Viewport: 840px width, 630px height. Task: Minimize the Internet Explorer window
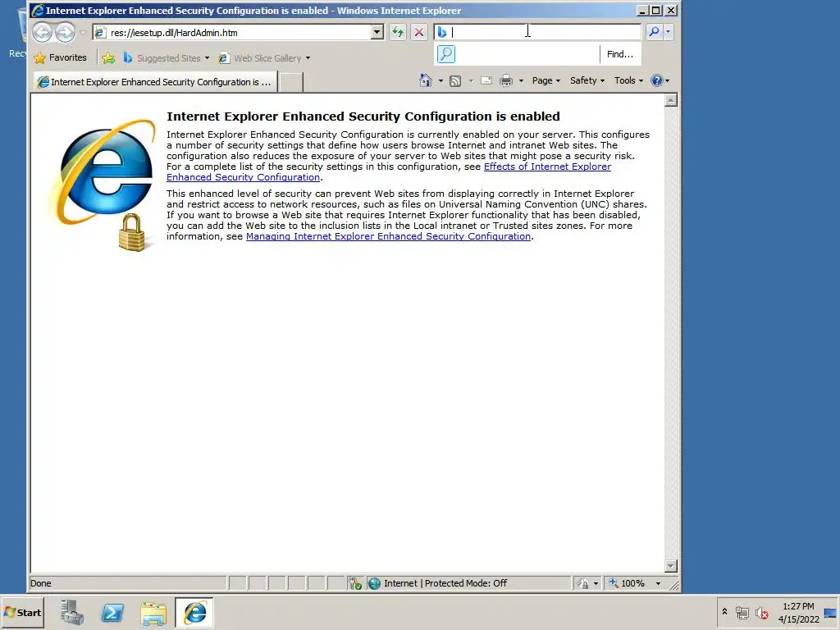[641, 10]
